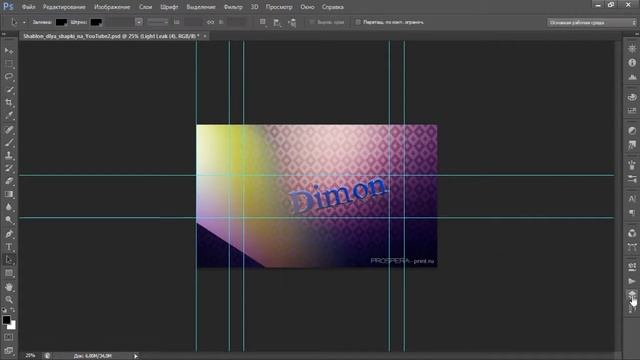Click the zoom percentage field in status bar

pyautogui.click(x=30, y=356)
